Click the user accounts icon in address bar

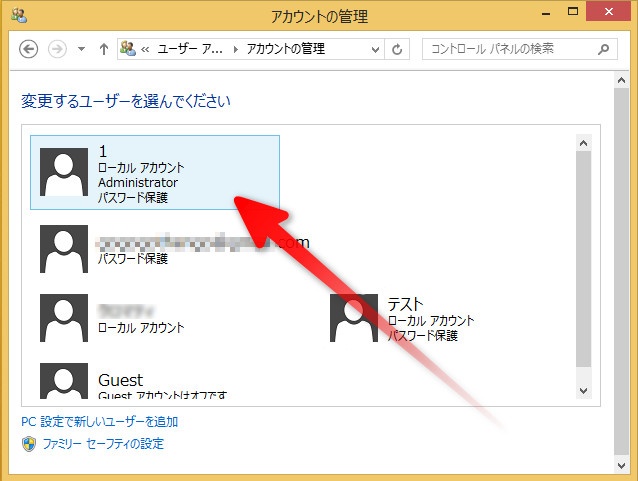pos(128,49)
